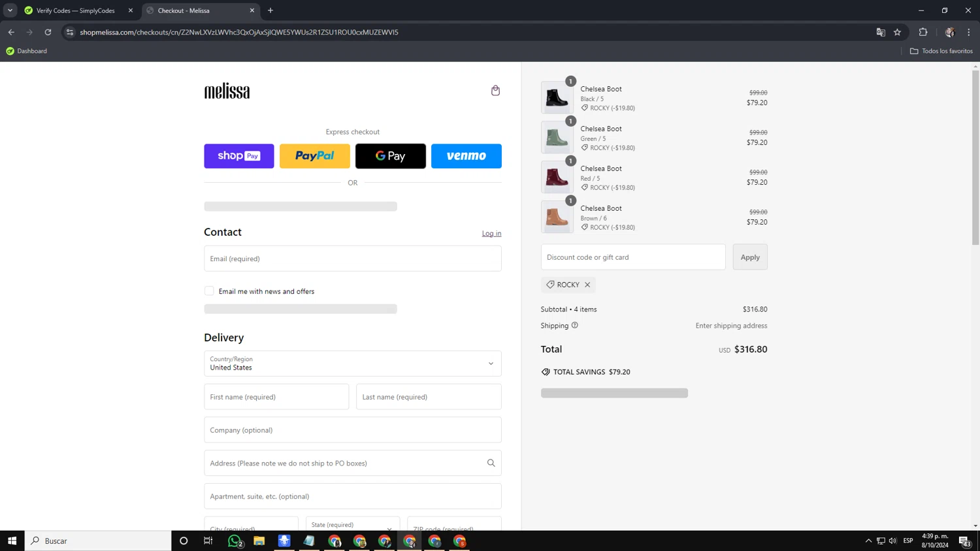980x551 pixels.
Task: Click the Melissa logo
Action: coord(227,91)
